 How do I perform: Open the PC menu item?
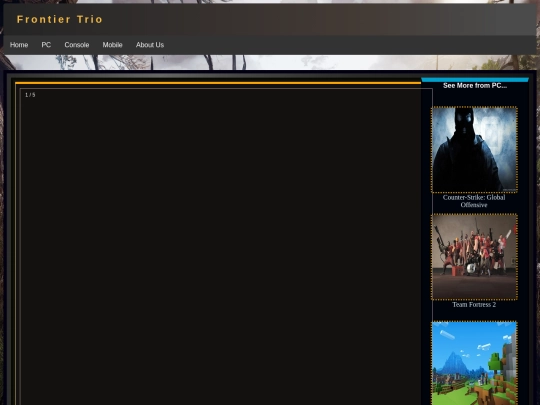pos(46,45)
